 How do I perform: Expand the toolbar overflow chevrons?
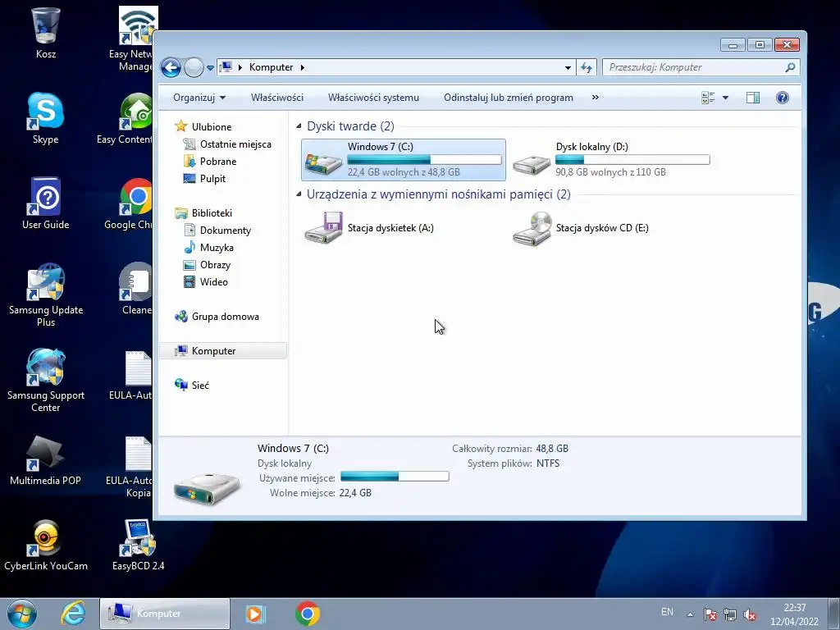pos(596,98)
